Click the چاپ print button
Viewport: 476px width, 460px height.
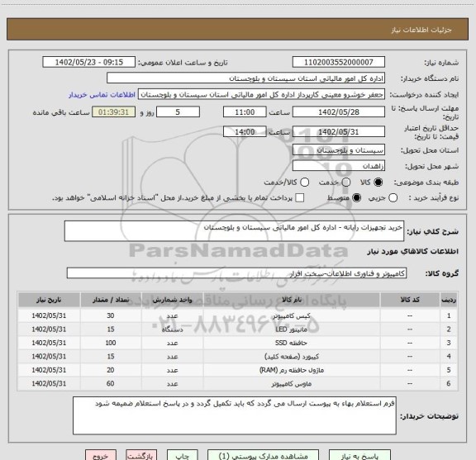click(x=182, y=455)
